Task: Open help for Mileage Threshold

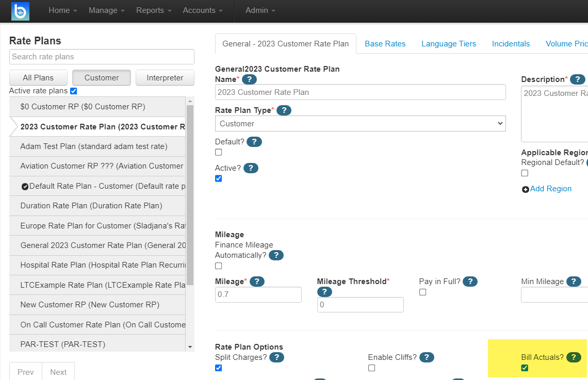Action: pyautogui.click(x=324, y=292)
